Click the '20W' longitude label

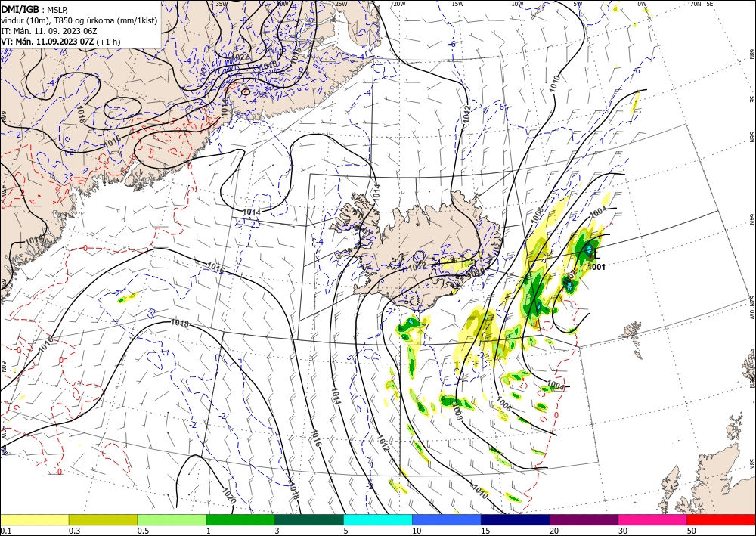(x=398, y=4)
